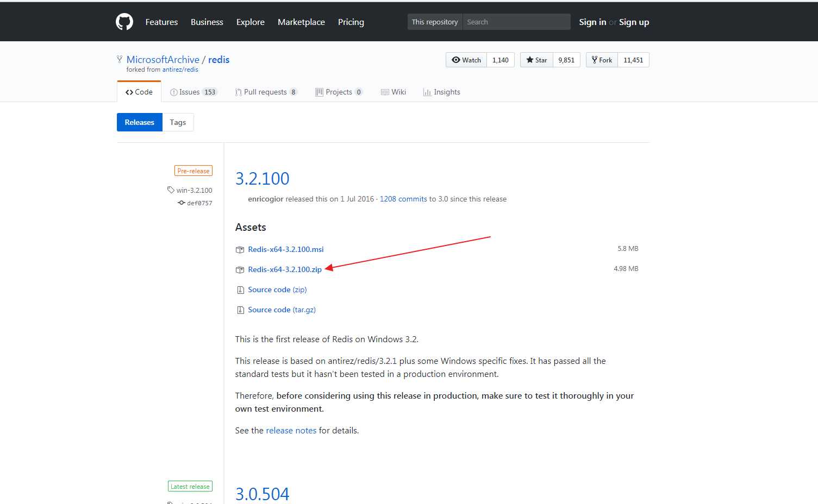Select the Releases button

(140, 122)
